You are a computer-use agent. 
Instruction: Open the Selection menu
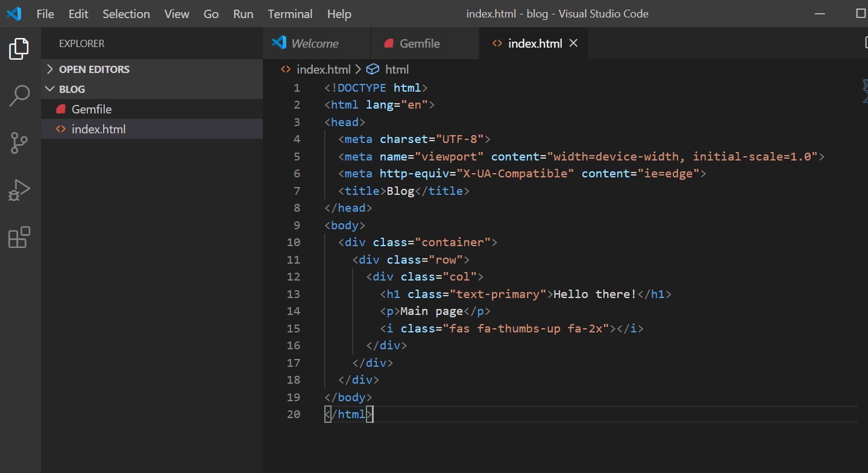point(126,14)
